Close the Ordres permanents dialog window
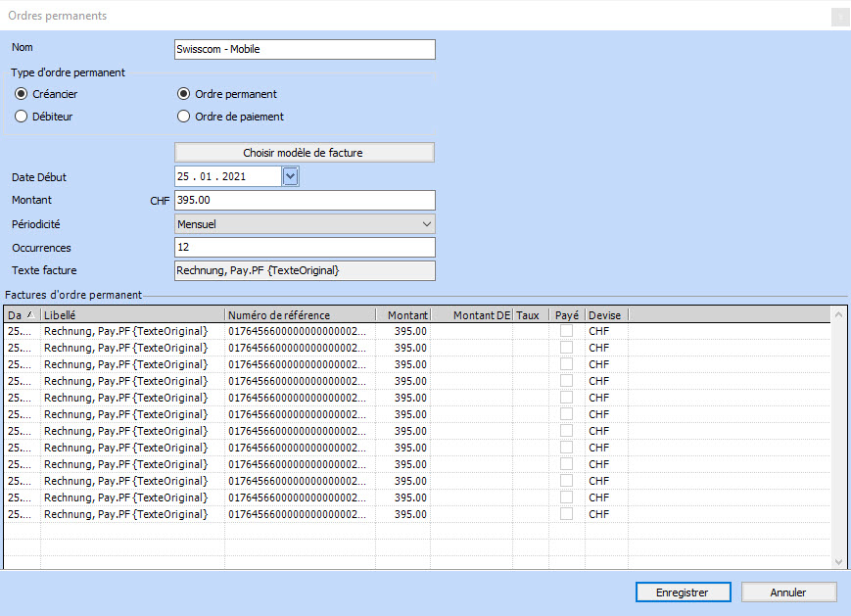The image size is (851, 616). [x=839, y=17]
